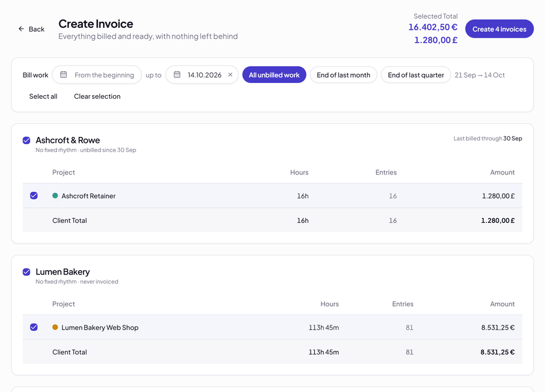The width and height of the screenshot is (545, 392).
Task: Click the bold 8.531,25 € client total amount
Action: 497,352
